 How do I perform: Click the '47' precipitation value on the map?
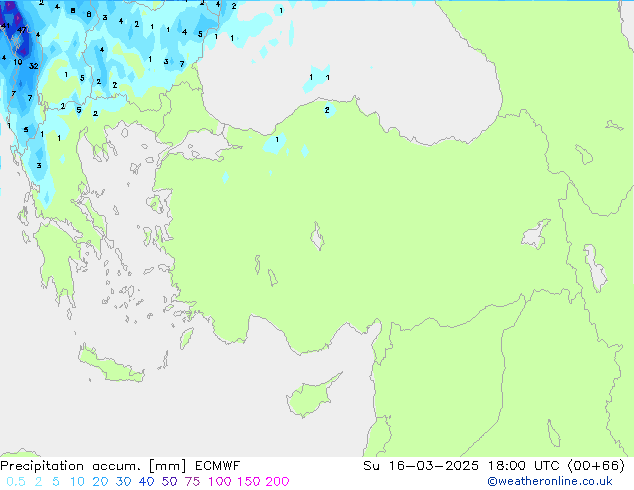click(22, 30)
